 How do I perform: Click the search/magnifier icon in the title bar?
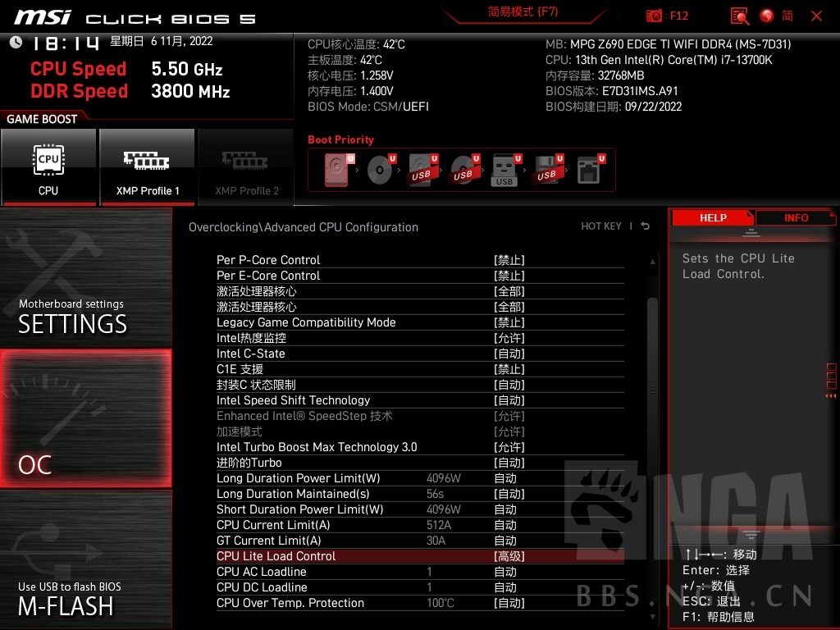click(x=738, y=16)
